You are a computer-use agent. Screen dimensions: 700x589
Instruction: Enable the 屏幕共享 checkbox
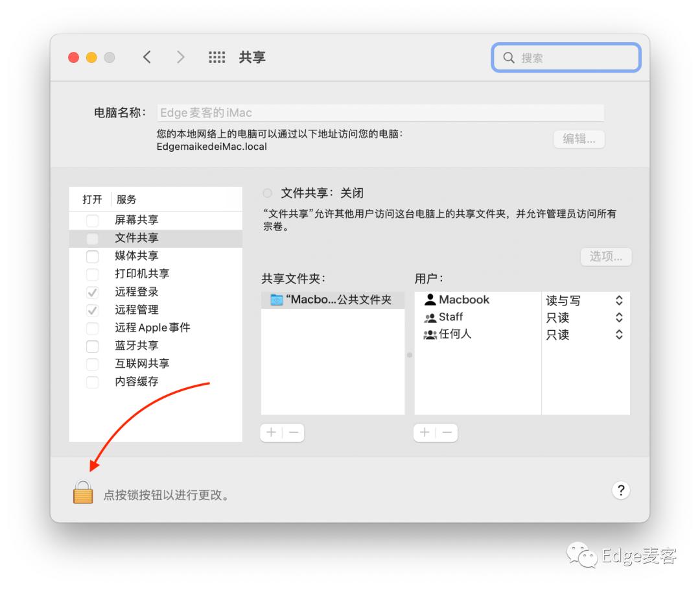91,220
